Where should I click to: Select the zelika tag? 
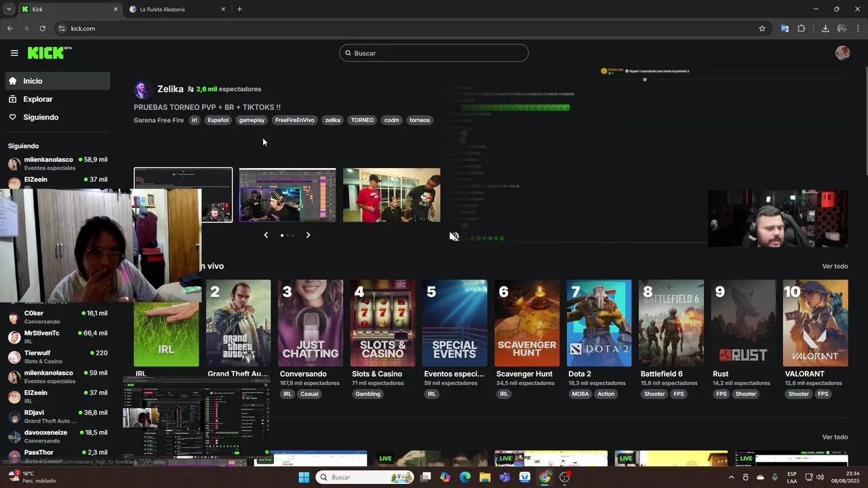pos(332,120)
